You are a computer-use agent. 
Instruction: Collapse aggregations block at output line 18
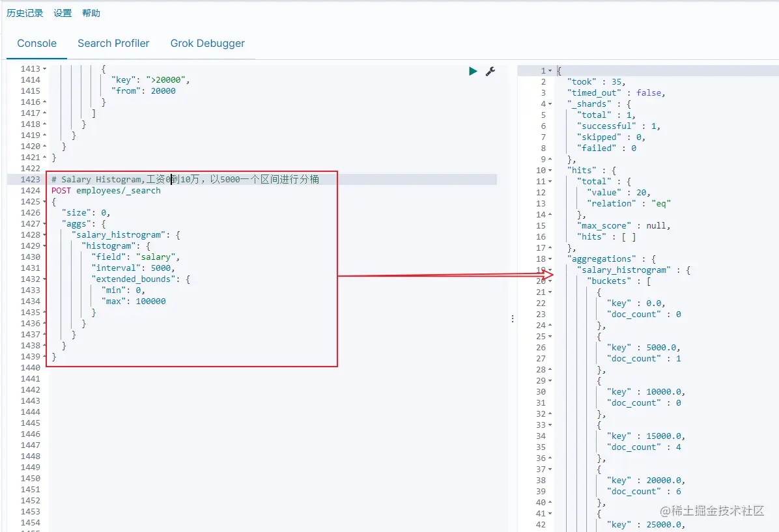tap(550, 259)
